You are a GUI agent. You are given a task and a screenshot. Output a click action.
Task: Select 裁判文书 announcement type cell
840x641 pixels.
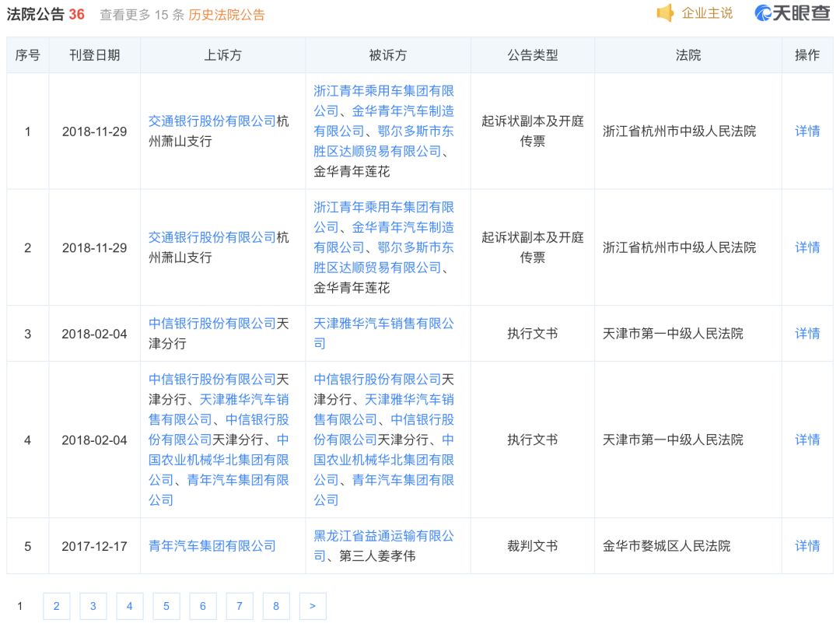[533, 545]
